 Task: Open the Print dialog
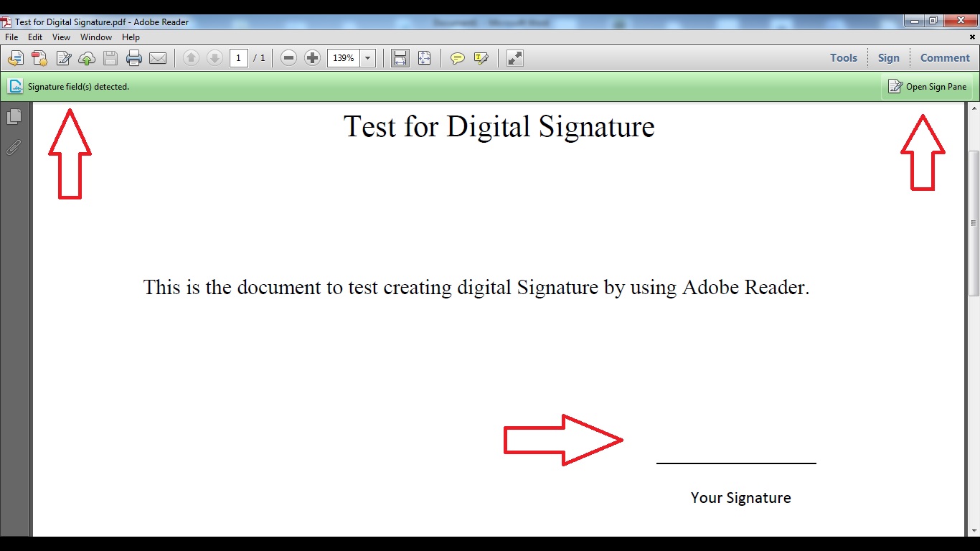click(134, 58)
